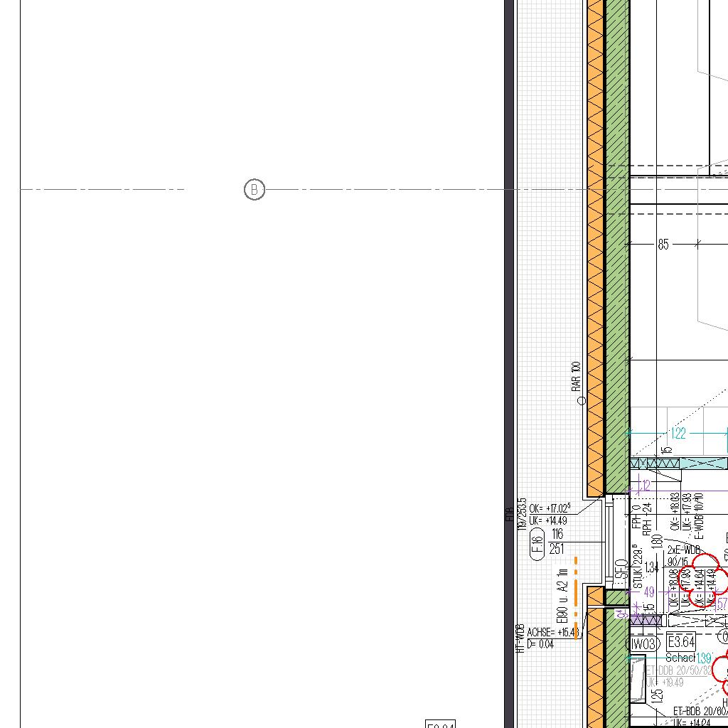The width and height of the screenshot is (728, 728).
Task: Click the purple 49 dimension value
Action: pos(648,591)
